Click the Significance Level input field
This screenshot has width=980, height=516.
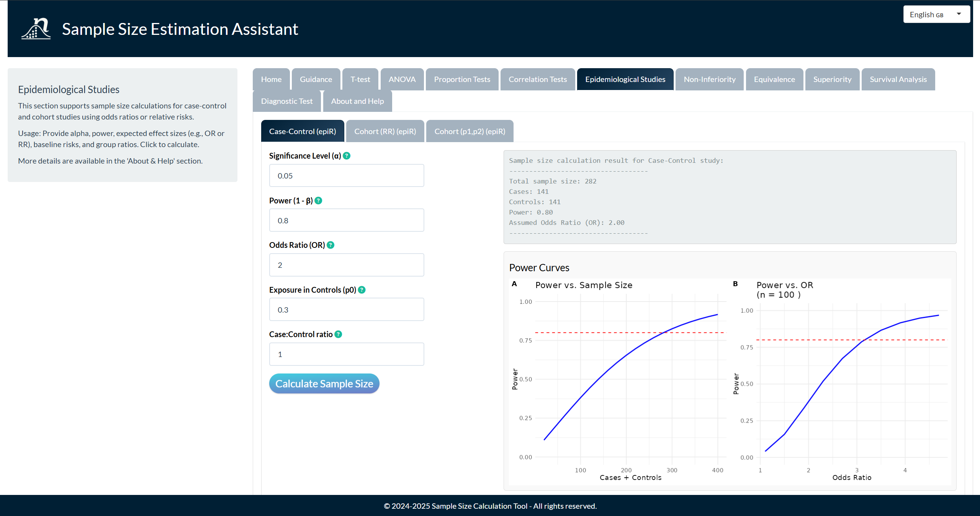click(346, 176)
